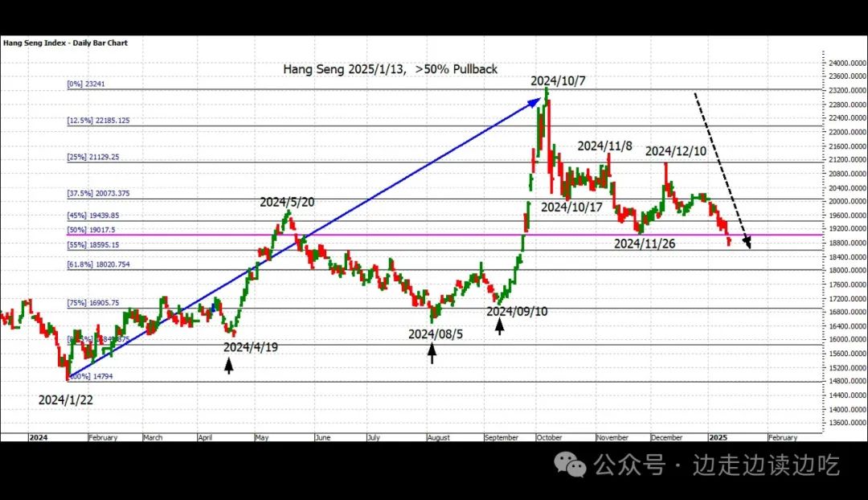Click the 24000.0000 price axis value
This screenshot has width=868, height=500.
848,64
